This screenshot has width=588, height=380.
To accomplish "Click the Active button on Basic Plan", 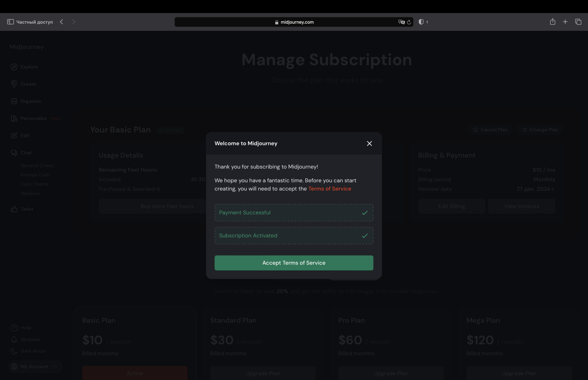I will (135, 373).
